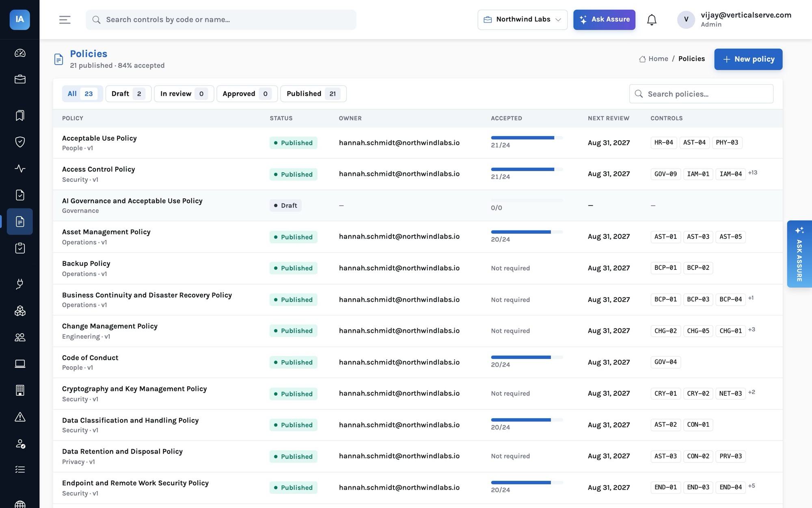This screenshot has height=508, width=812.
Task: Open the Backup Policy row
Action: [417, 268]
